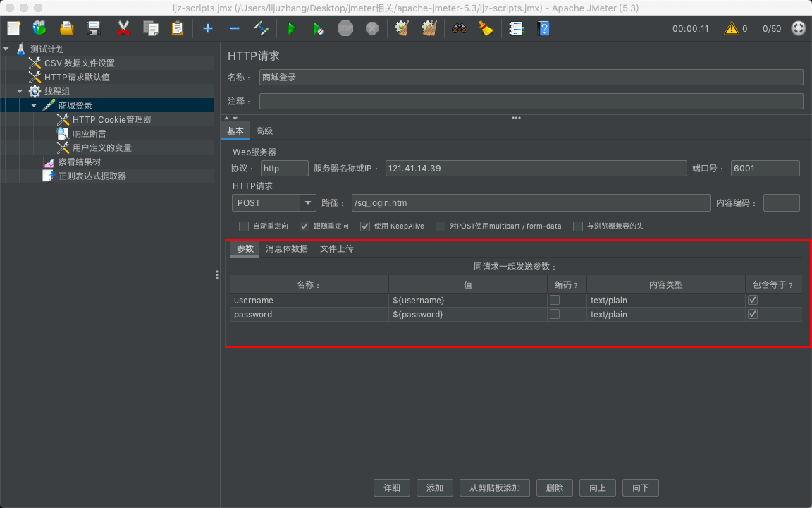
Task: Collapse the 测试计划 tree node
Action: point(6,49)
